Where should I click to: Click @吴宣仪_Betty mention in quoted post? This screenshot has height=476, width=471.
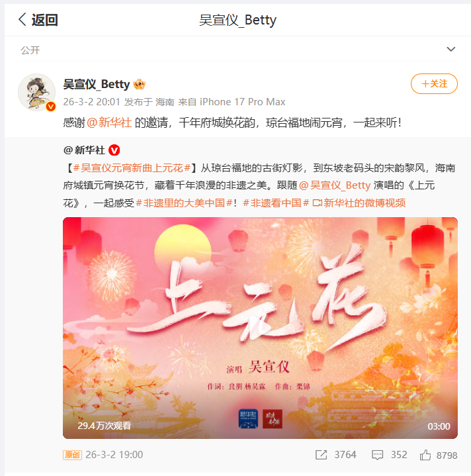pyautogui.click(x=335, y=185)
